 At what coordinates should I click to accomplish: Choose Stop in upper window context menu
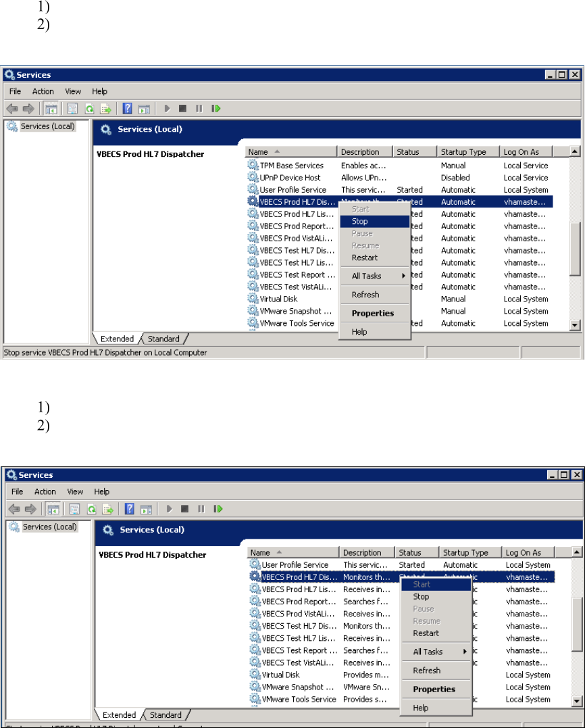coord(375,222)
